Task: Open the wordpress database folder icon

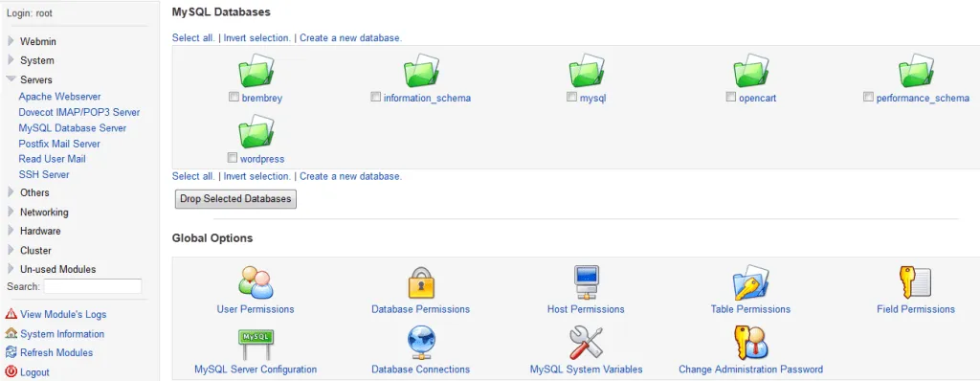Action: (256, 131)
